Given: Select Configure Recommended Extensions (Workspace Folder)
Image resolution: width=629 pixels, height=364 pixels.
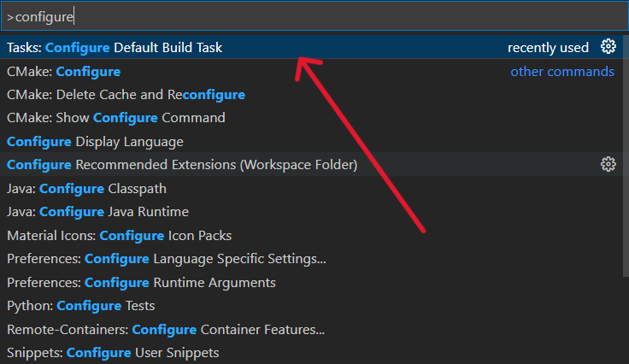Looking at the screenshot, I should coord(182,164).
